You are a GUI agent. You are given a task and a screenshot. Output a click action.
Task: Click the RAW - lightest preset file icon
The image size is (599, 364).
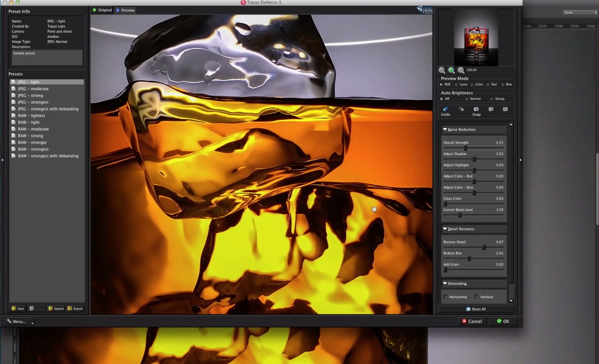click(x=13, y=116)
